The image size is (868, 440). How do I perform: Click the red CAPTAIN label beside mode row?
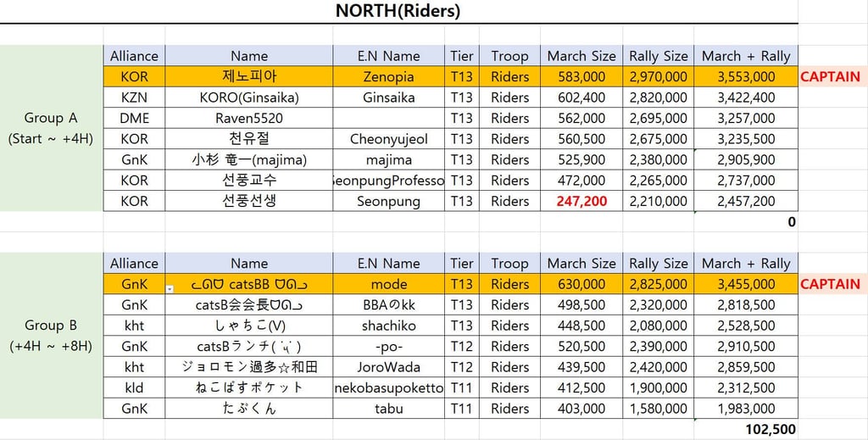point(830,284)
